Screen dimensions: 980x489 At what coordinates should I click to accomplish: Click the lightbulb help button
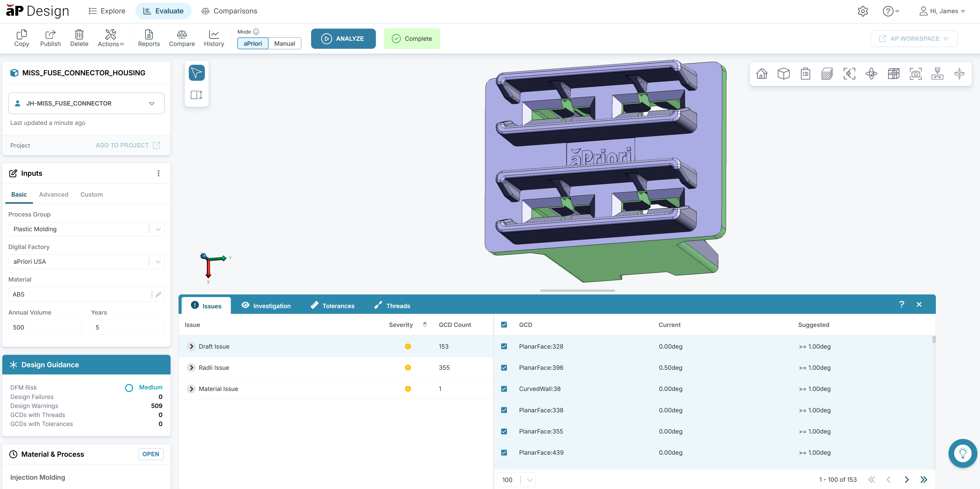tap(962, 453)
